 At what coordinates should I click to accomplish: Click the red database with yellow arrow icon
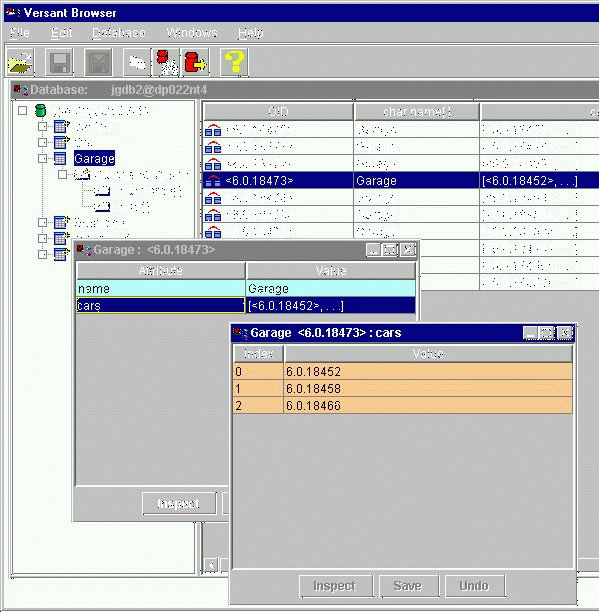point(195,62)
